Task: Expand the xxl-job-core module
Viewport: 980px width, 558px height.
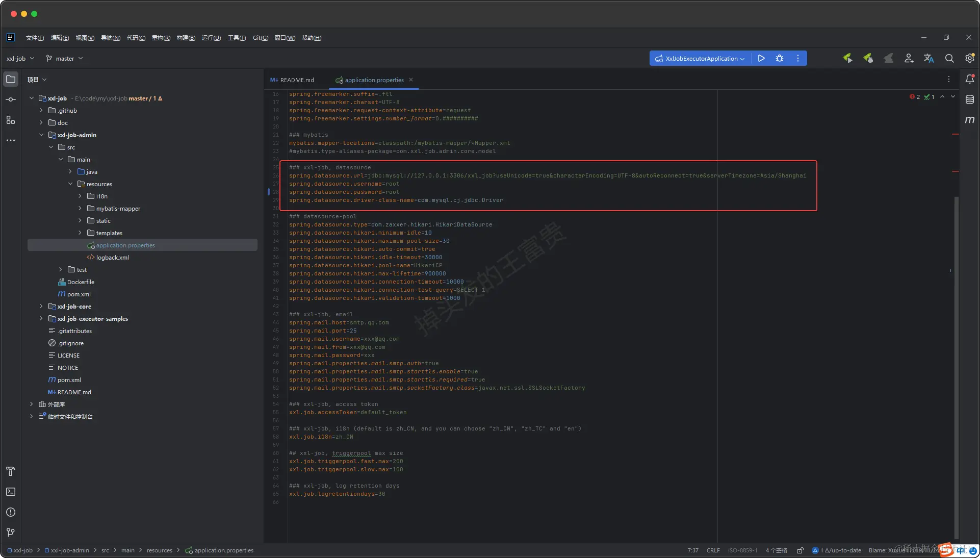Action: (41, 307)
